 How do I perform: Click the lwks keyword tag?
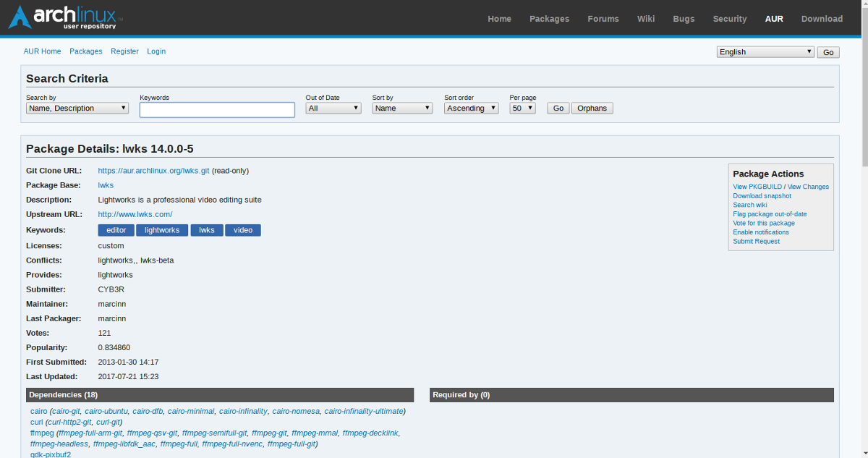pyautogui.click(x=207, y=230)
